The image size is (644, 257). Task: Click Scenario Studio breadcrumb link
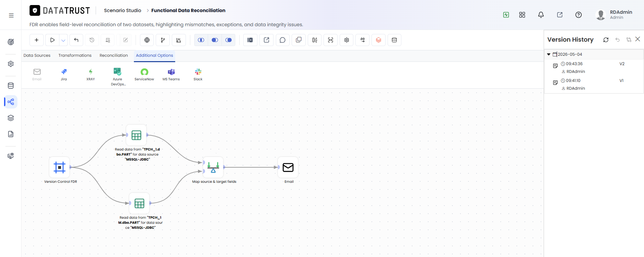122,10
